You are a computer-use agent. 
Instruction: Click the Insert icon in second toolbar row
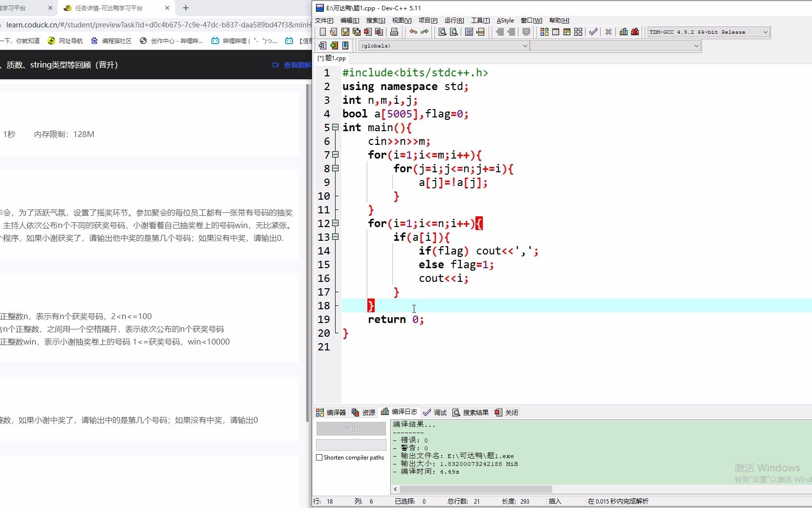point(322,46)
